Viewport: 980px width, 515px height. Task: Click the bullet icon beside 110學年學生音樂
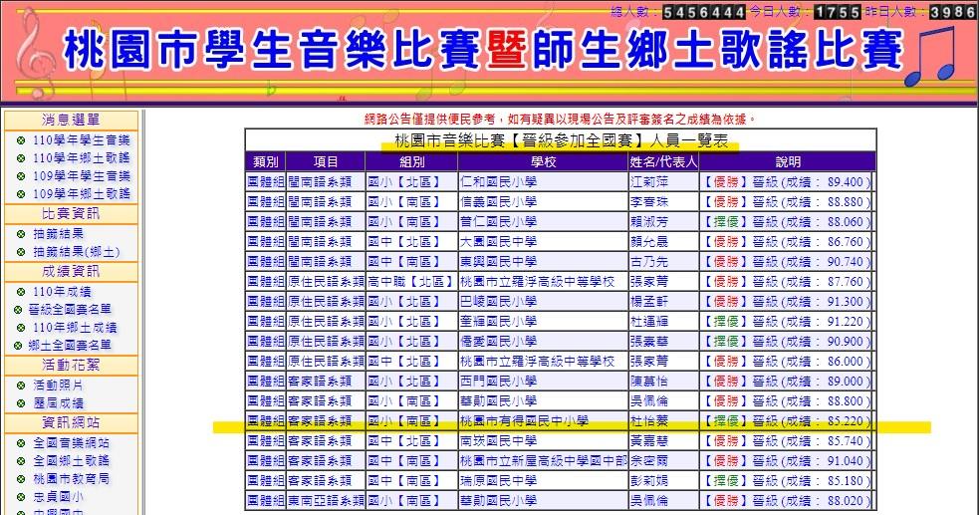click(x=20, y=140)
